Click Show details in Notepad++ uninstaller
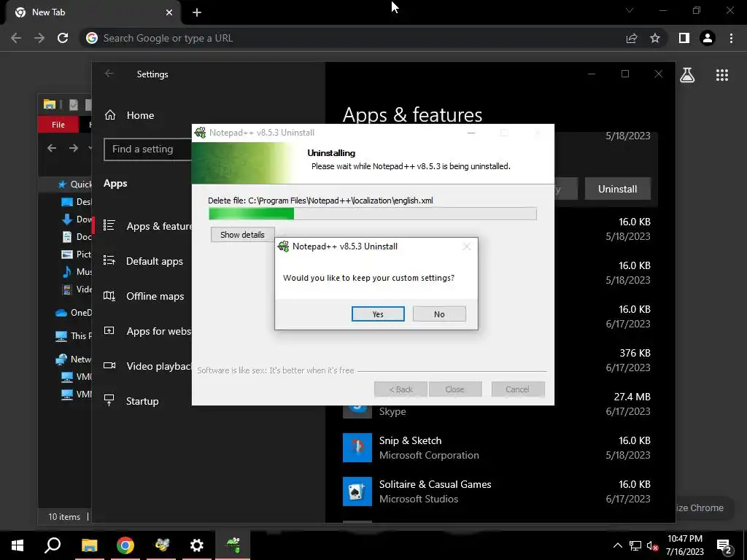Viewport: 747px width, 560px height. point(242,234)
